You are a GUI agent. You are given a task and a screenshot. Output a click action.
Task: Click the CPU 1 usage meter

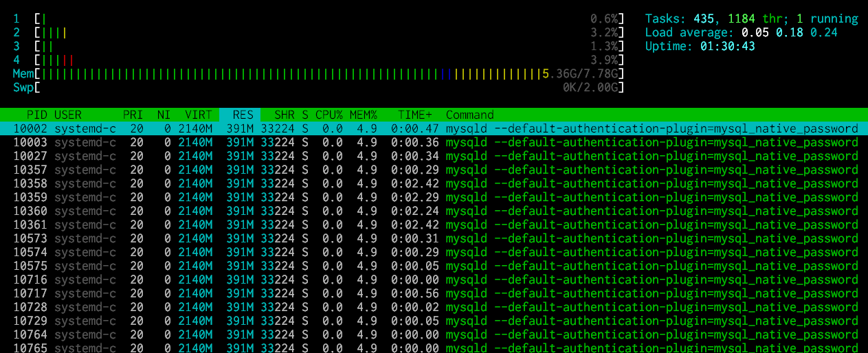pyautogui.click(x=319, y=19)
